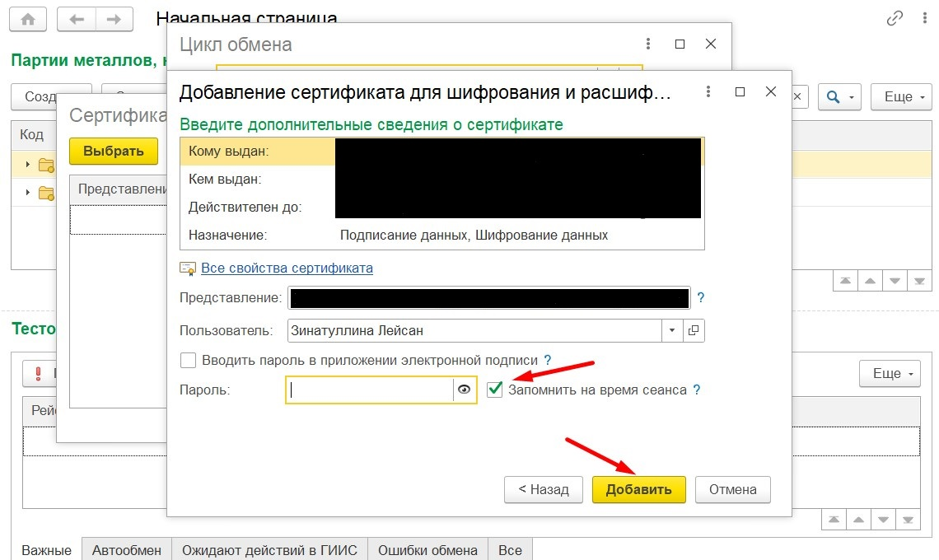Maximize the Цикл обмена window
Viewport: 939px width, 560px height.
pyautogui.click(x=680, y=44)
